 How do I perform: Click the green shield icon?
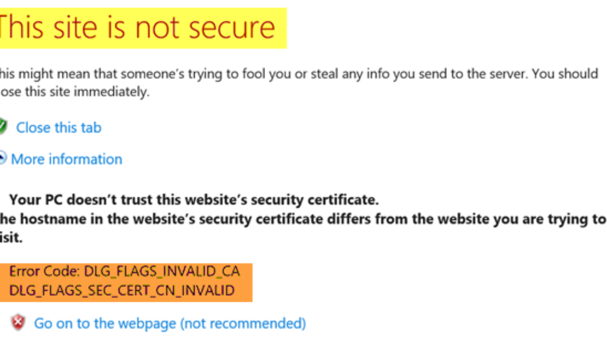coord(3,127)
